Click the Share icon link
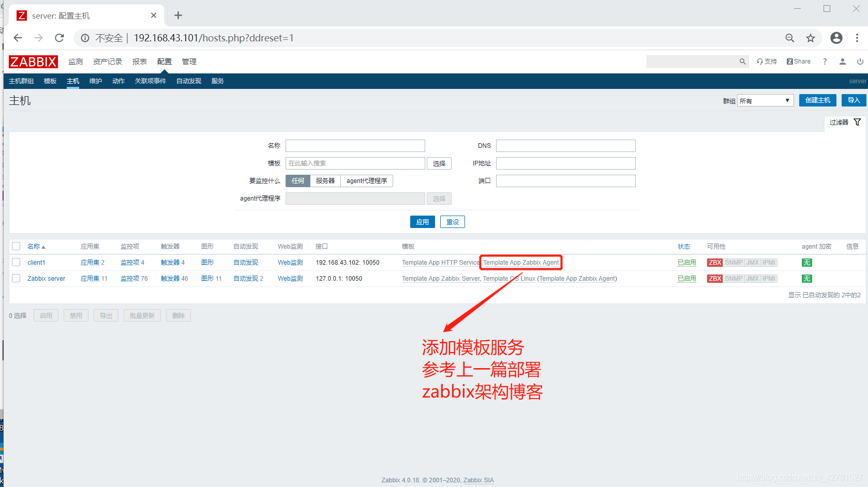 click(x=799, y=62)
